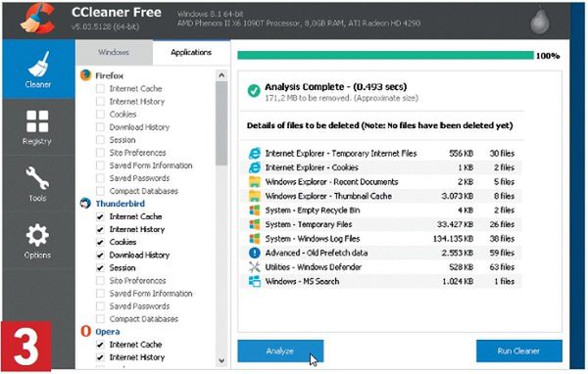Enable Firefox Internet History checkbox

pos(100,102)
